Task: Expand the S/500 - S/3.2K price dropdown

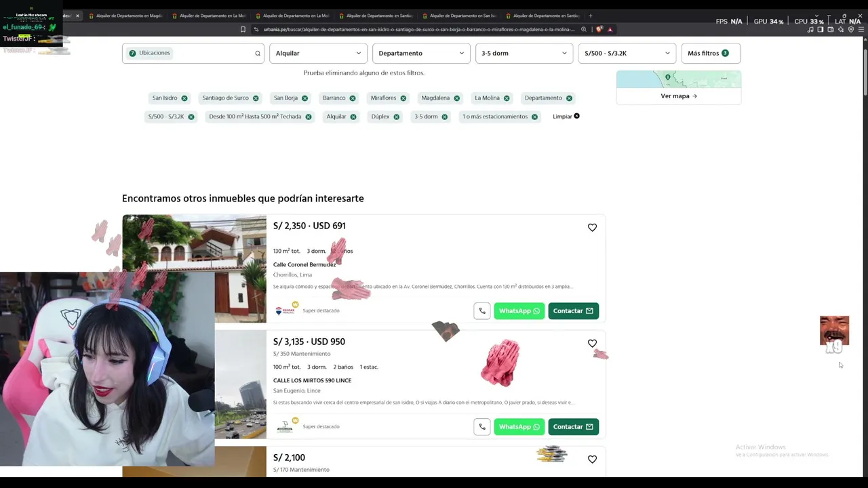Action: pyautogui.click(x=627, y=54)
